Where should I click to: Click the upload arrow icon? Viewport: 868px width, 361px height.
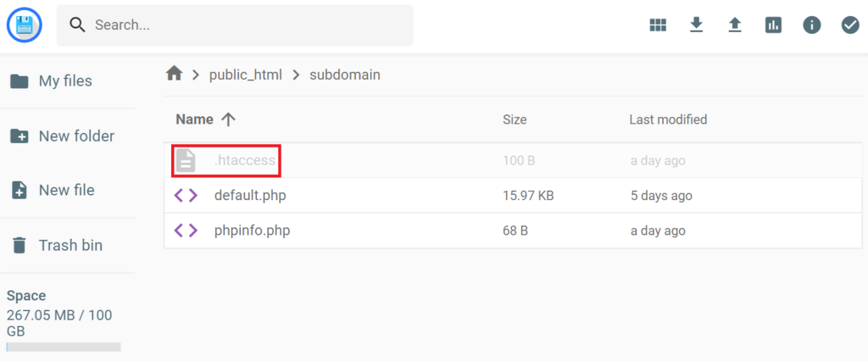(735, 25)
